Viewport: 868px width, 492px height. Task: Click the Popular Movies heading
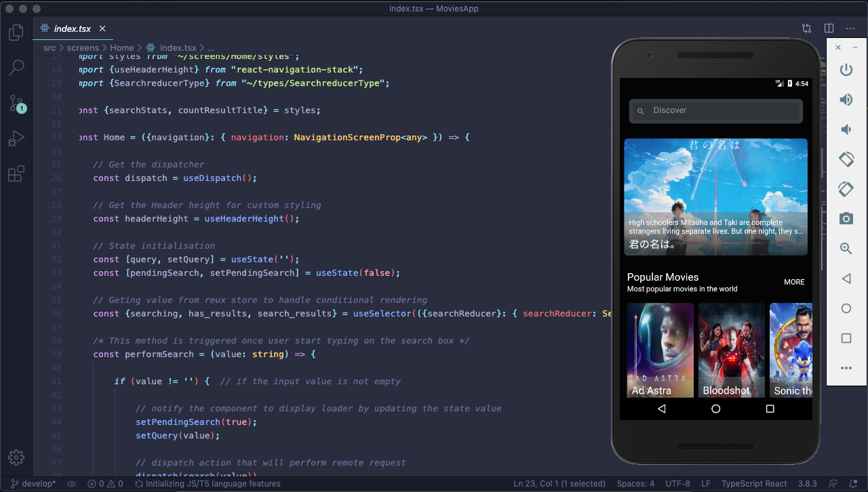tap(663, 276)
